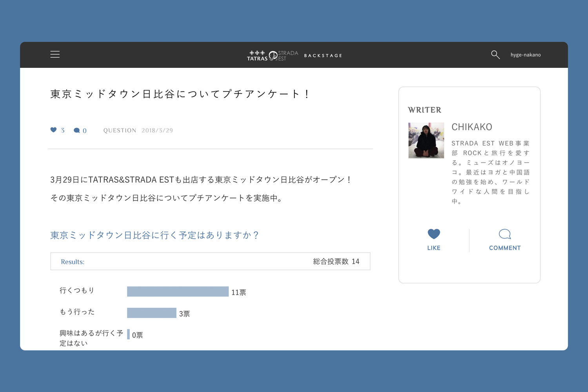Click the Results: label
Screen dimensions: 588x392
(x=73, y=262)
